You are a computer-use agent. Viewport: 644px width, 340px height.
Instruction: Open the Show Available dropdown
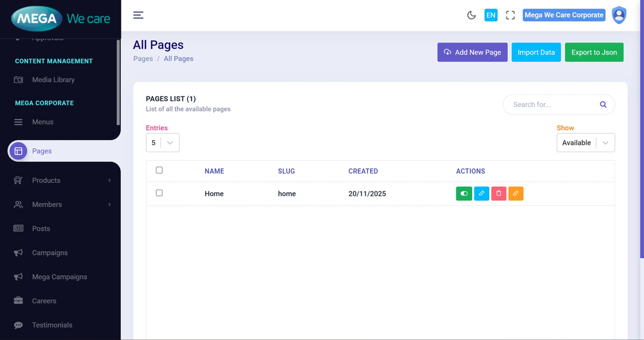click(x=585, y=143)
